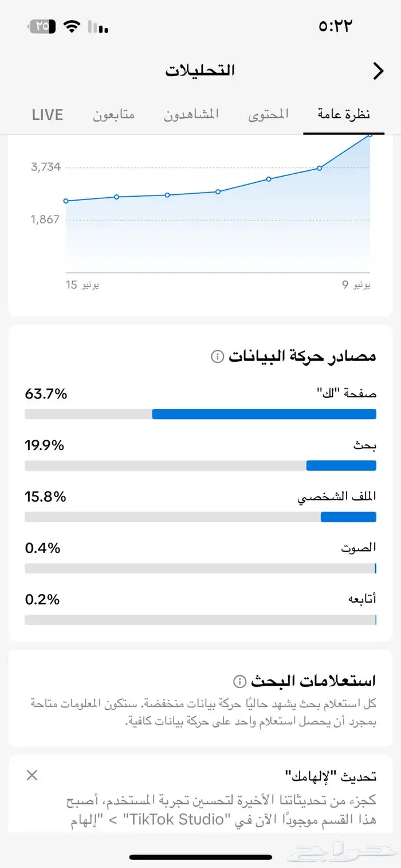Viewport: 401px width, 868px height.
Task: Tap the صفحة "لك" traffic bar
Action: tap(200, 414)
